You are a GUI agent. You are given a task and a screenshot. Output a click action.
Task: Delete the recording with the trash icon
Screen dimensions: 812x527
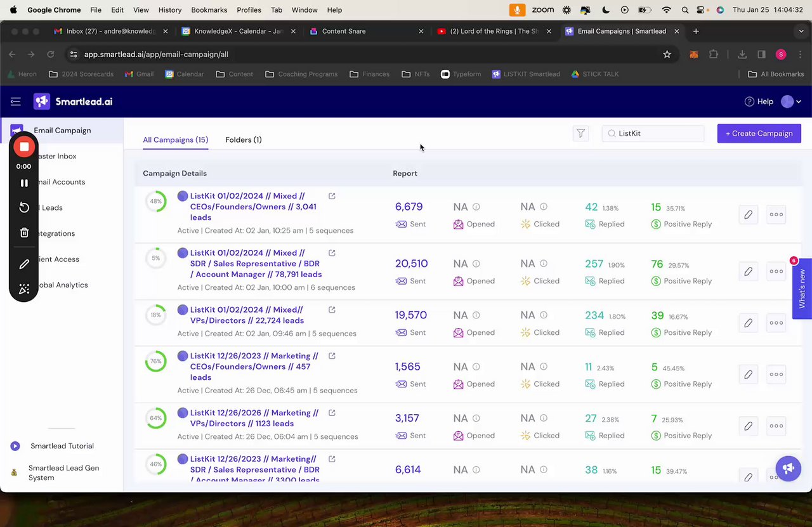24,233
